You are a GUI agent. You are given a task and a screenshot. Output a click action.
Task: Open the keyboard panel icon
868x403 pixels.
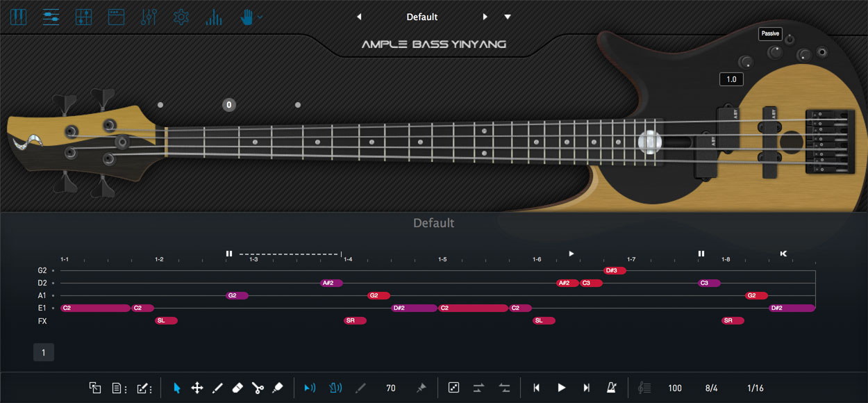click(x=18, y=17)
